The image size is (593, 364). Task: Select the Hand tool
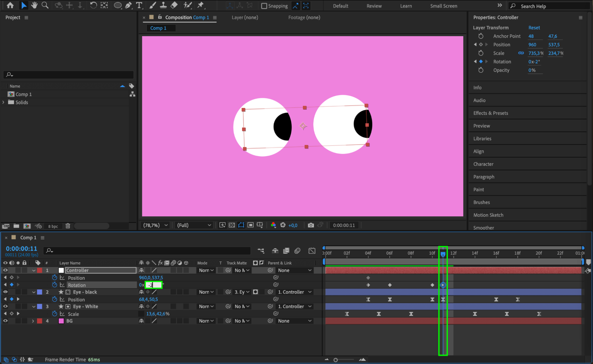pos(34,5)
